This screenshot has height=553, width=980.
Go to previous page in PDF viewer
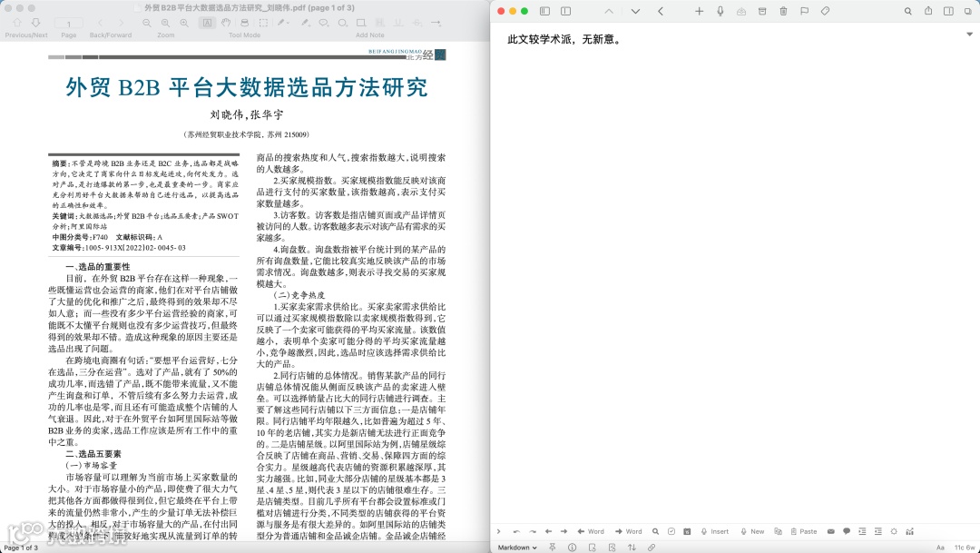(x=17, y=23)
